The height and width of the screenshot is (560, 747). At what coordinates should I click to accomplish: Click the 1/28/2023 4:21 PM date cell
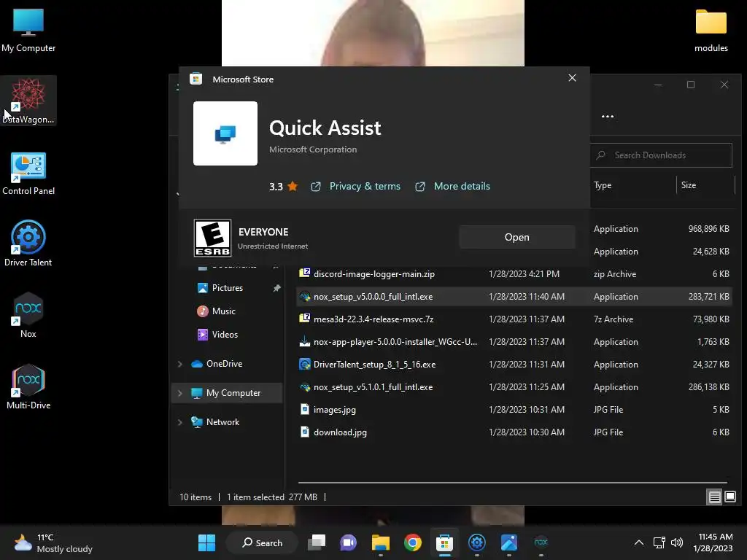point(524,274)
